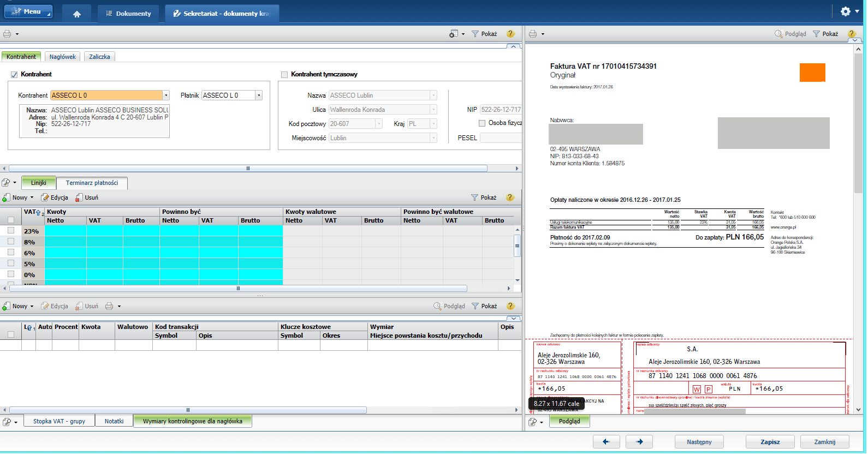The width and height of the screenshot is (868, 455).
Task: Click the Następny button
Action: pos(699,442)
